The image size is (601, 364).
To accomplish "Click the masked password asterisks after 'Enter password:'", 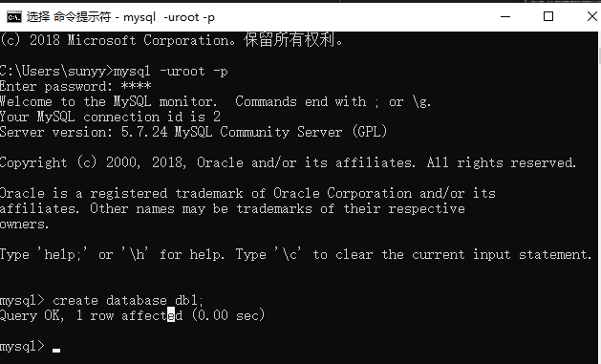I will [136, 86].
